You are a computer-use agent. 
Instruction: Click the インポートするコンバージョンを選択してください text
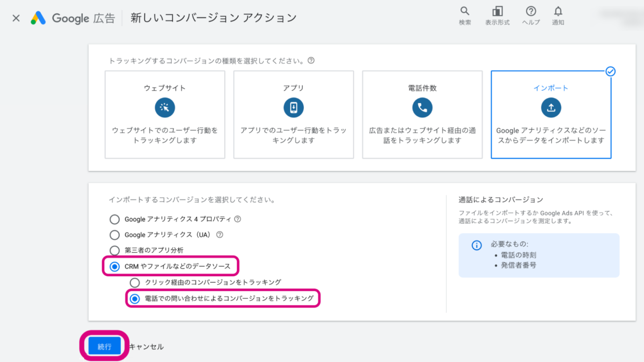[x=192, y=200]
